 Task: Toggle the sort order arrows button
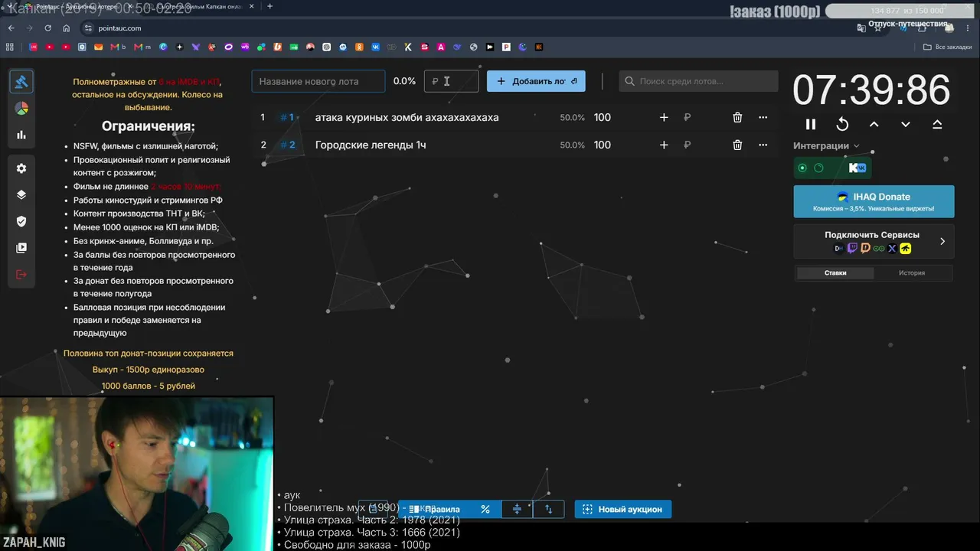coord(548,509)
